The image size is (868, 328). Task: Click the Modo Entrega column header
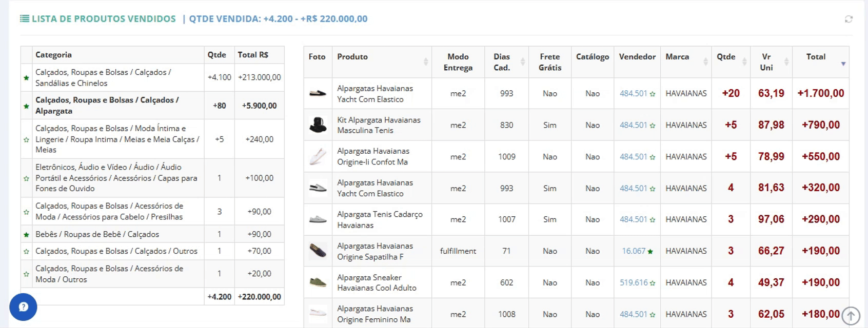[x=458, y=62]
